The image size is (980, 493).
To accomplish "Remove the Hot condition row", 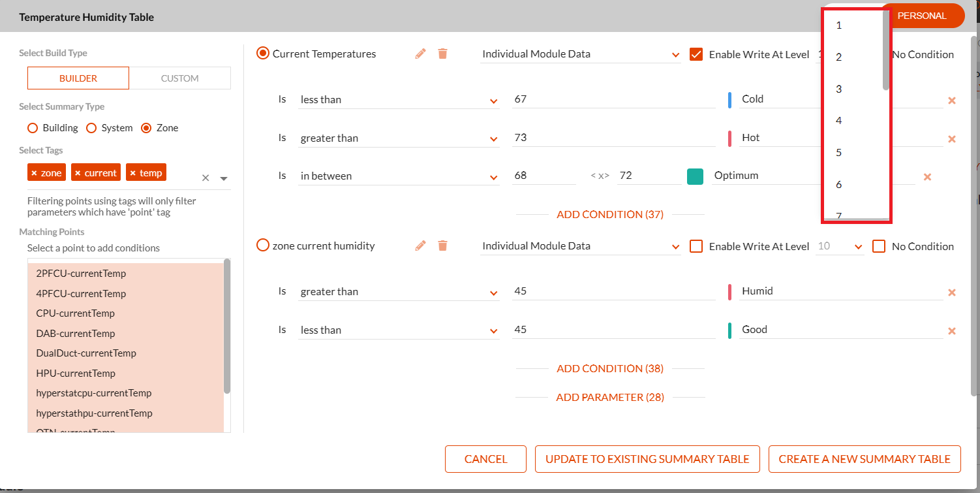I will [951, 139].
